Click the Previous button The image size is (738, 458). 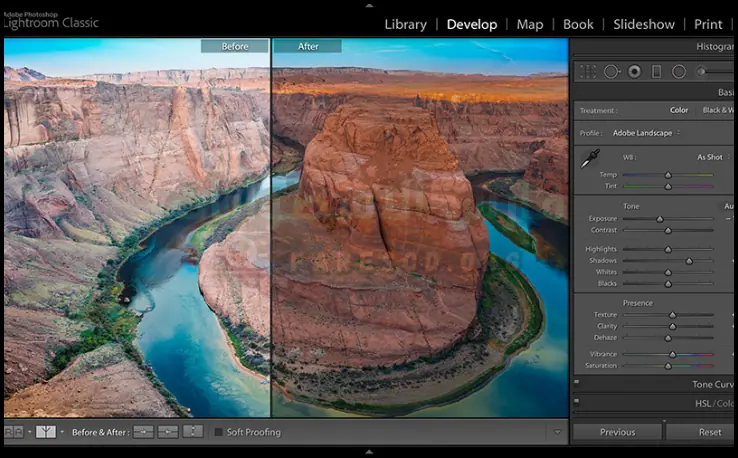pyautogui.click(x=617, y=432)
